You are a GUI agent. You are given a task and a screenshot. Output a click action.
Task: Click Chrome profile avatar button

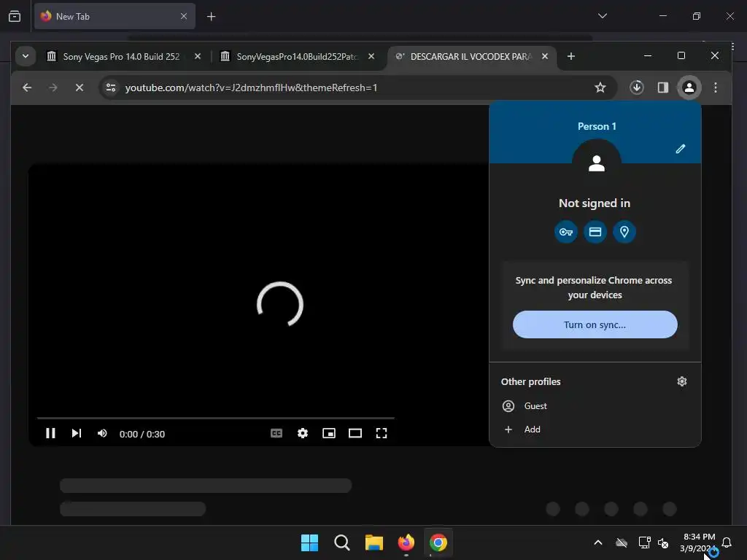click(689, 87)
